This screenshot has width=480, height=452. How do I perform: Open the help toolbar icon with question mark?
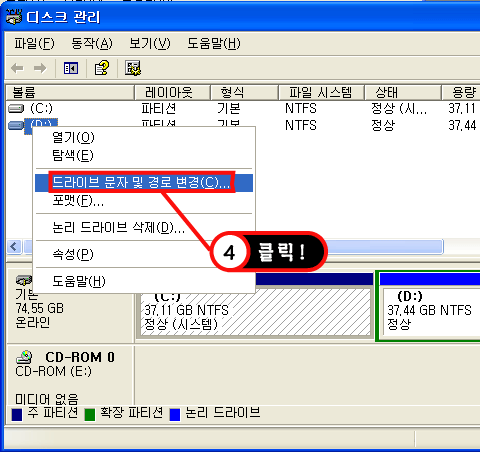pyautogui.click(x=102, y=68)
